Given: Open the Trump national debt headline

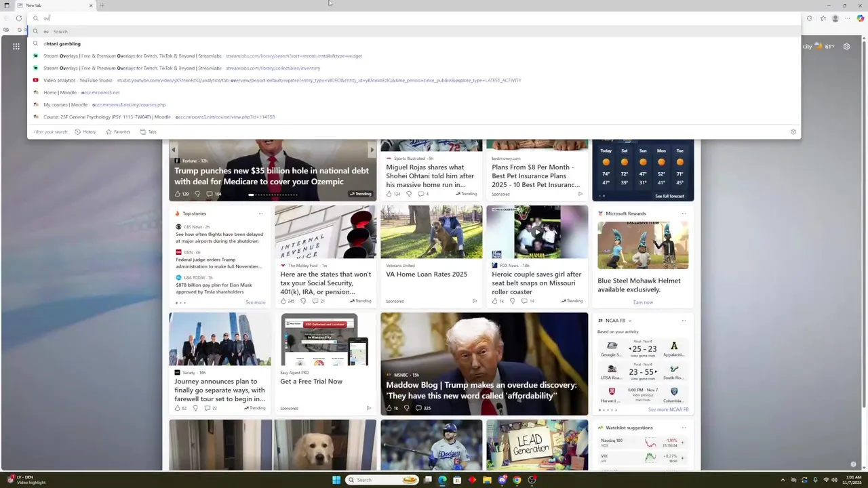Looking at the screenshot, I should [x=271, y=176].
